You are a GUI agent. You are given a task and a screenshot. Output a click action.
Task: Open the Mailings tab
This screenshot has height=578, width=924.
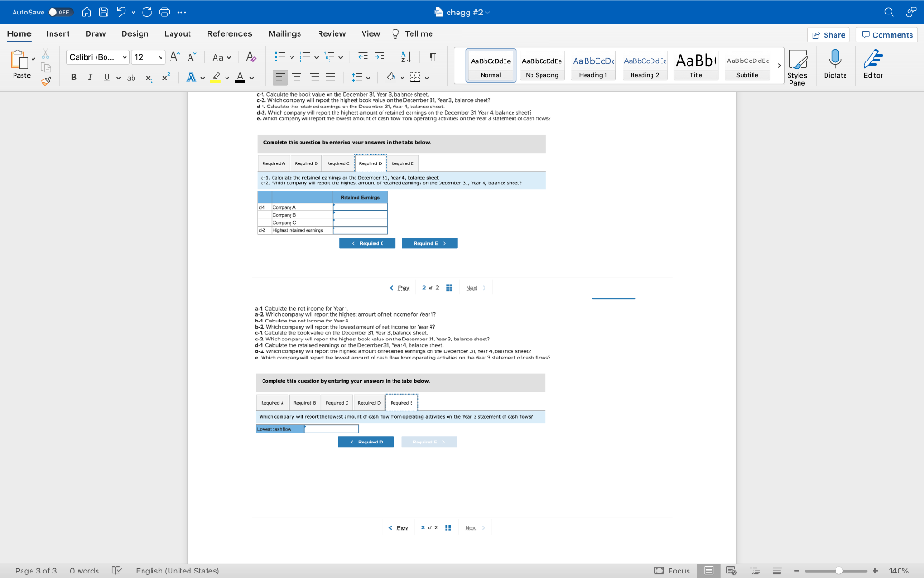pyautogui.click(x=284, y=33)
